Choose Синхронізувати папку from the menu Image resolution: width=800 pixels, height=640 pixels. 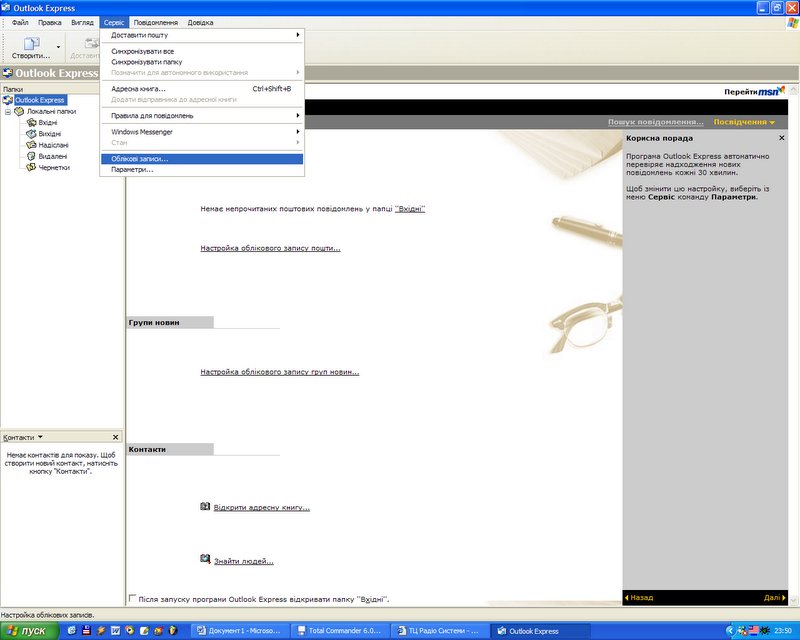click(202, 62)
